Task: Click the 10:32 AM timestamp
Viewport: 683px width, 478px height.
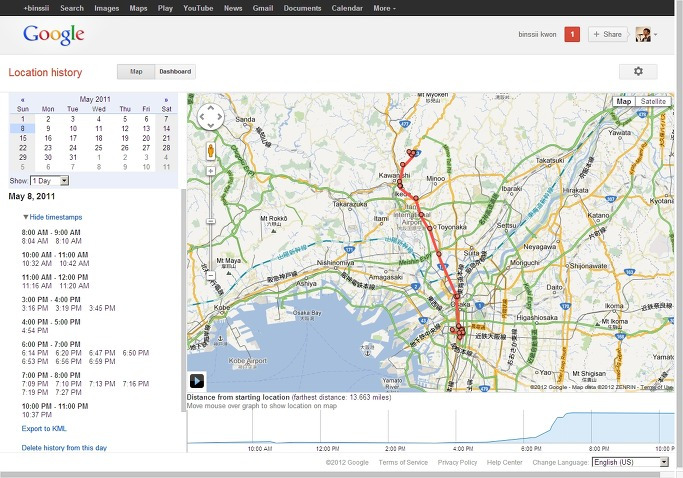Action: (x=37, y=263)
